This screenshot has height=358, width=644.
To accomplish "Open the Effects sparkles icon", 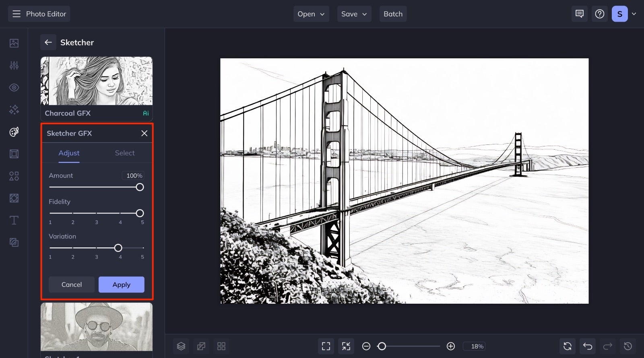I will 14,109.
